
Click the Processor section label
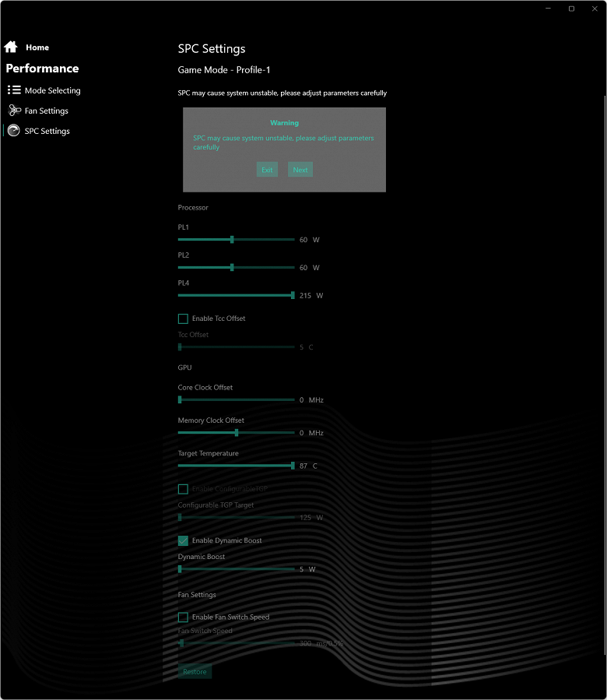193,208
